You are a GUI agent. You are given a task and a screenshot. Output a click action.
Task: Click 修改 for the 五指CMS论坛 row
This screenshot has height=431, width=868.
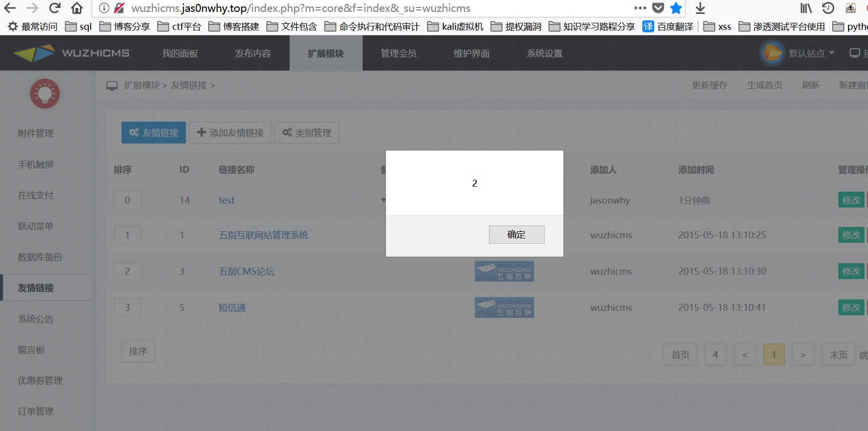click(851, 271)
